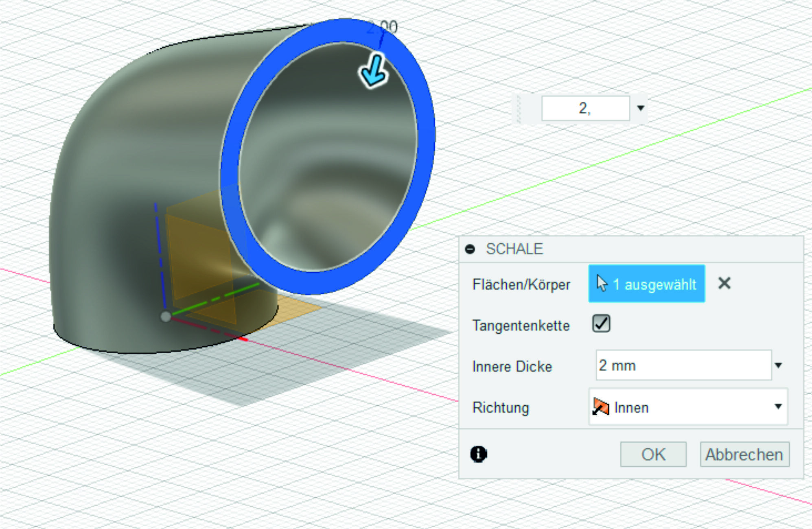Click the Innere Dicke 2 mm field
Viewport: 812px width, 529px height.
click(x=683, y=365)
